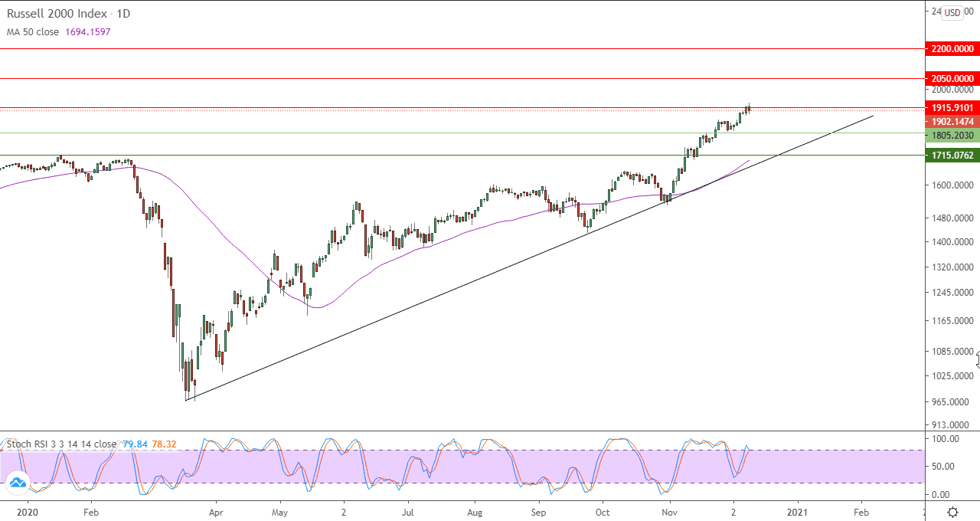Click the Apr label on time axis
This screenshot has height=521, width=980.
(x=215, y=511)
